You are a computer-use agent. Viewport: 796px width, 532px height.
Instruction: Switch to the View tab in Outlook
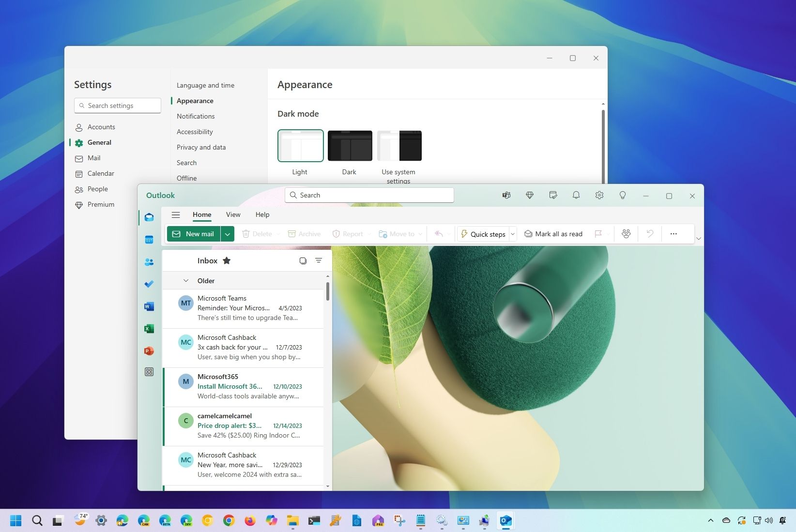[233, 214]
